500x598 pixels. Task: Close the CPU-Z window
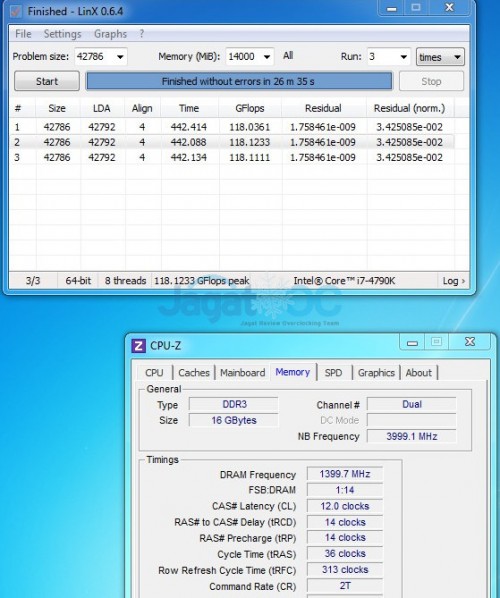tap(470, 342)
